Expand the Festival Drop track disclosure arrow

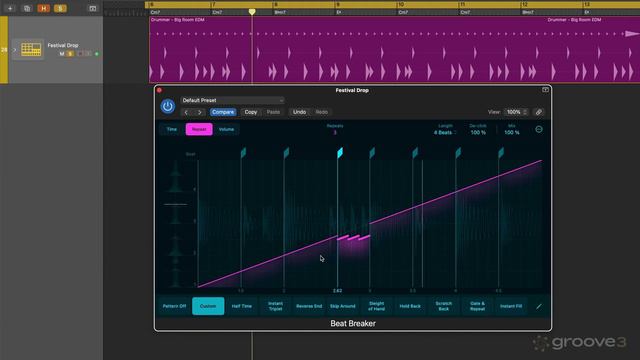[x=15, y=50]
